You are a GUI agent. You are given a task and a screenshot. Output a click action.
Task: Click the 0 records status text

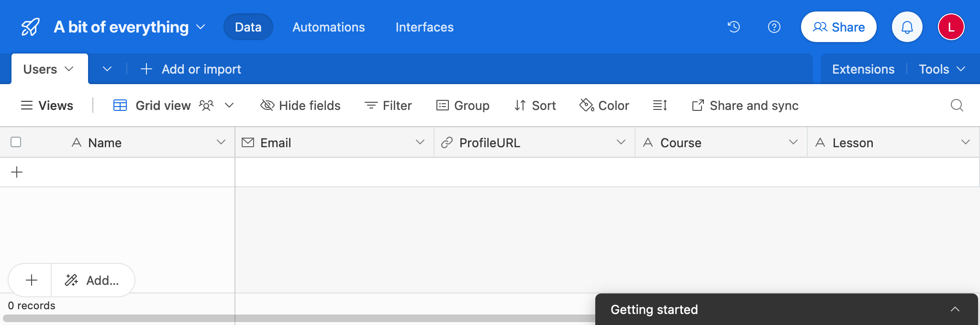coord(32,305)
